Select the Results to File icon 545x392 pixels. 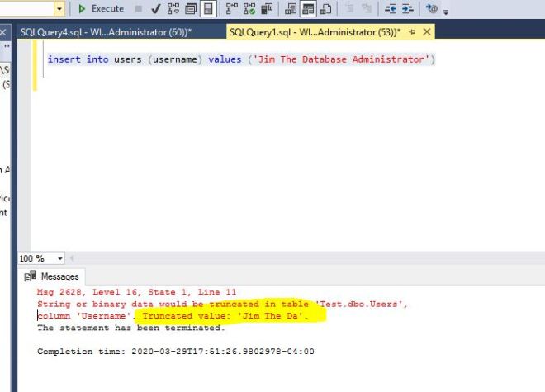tap(325, 9)
